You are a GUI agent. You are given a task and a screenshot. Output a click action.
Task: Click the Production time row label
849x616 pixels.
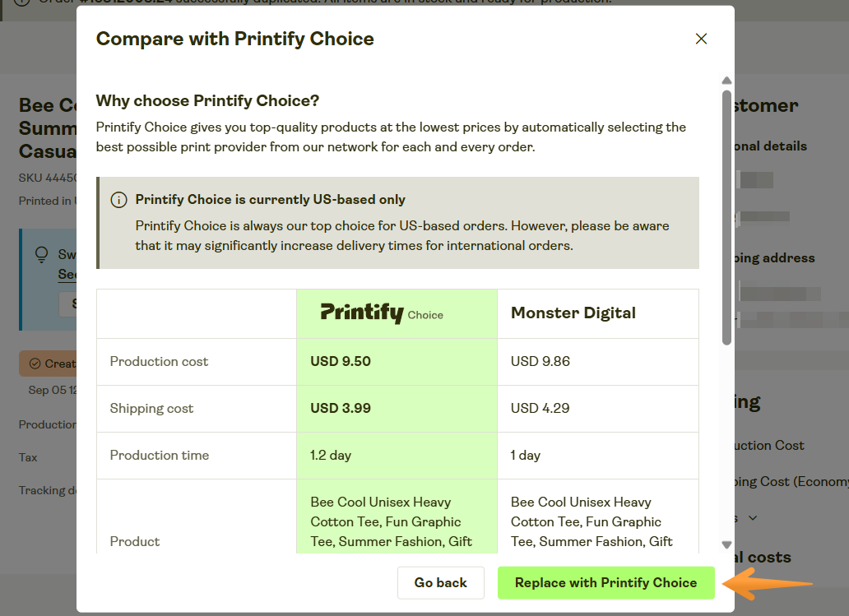pyautogui.click(x=160, y=455)
